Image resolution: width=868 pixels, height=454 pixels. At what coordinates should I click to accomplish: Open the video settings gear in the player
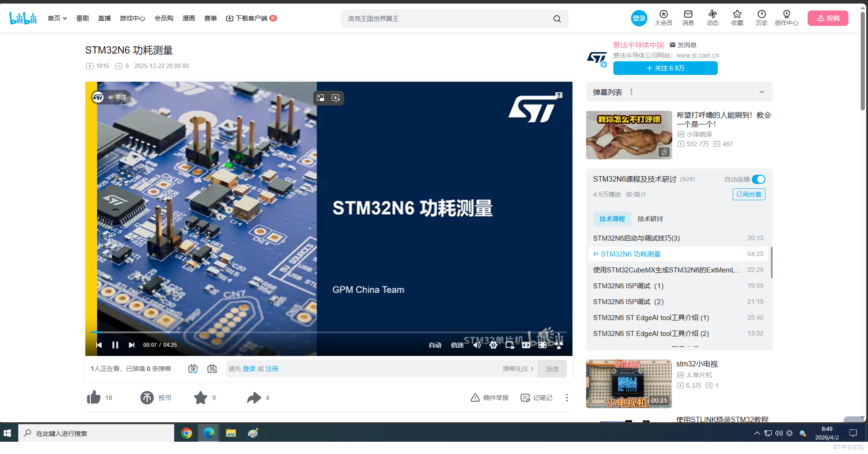493,345
